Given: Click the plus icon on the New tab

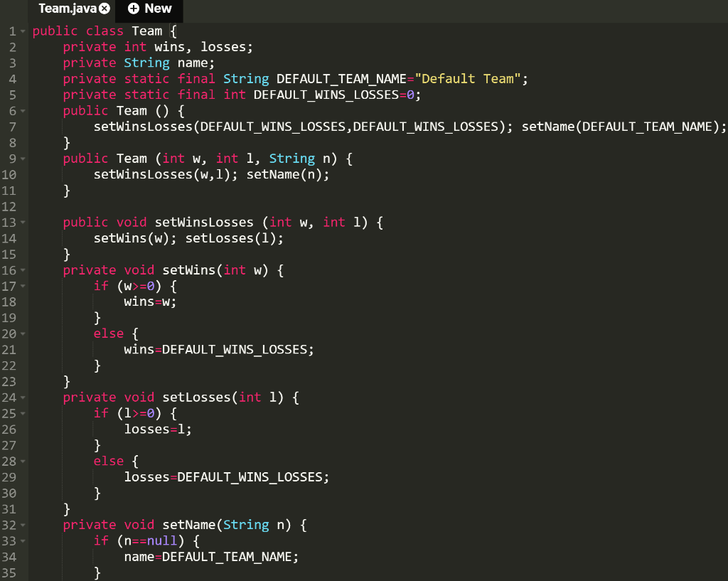Looking at the screenshot, I should tap(132, 9).
